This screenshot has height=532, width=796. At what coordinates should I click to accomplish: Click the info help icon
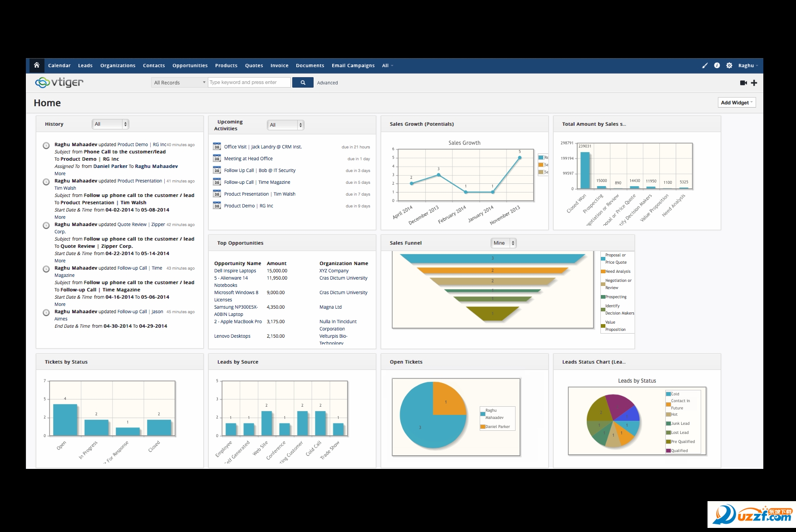717,65
